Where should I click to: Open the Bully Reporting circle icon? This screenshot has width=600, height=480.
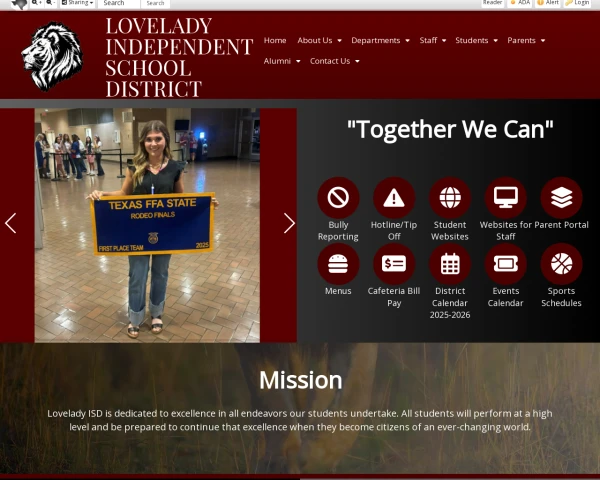point(338,198)
